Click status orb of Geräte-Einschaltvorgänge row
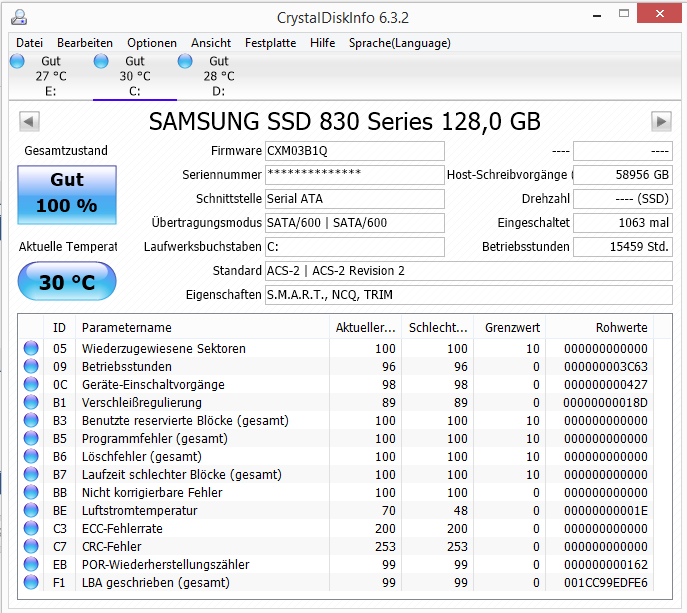Viewport: 687px width, 613px height. pyautogui.click(x=31, y=384)
